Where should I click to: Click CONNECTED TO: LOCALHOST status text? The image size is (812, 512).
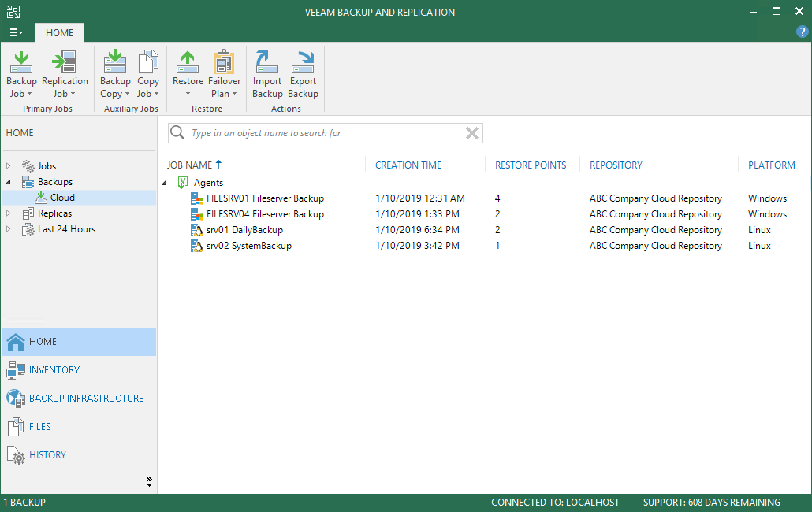(555, 503)
